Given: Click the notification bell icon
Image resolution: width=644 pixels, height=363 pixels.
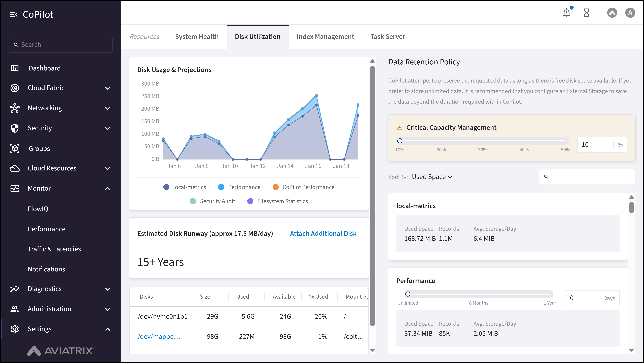Looking at the screenshot, I should [x=566, y=13].
